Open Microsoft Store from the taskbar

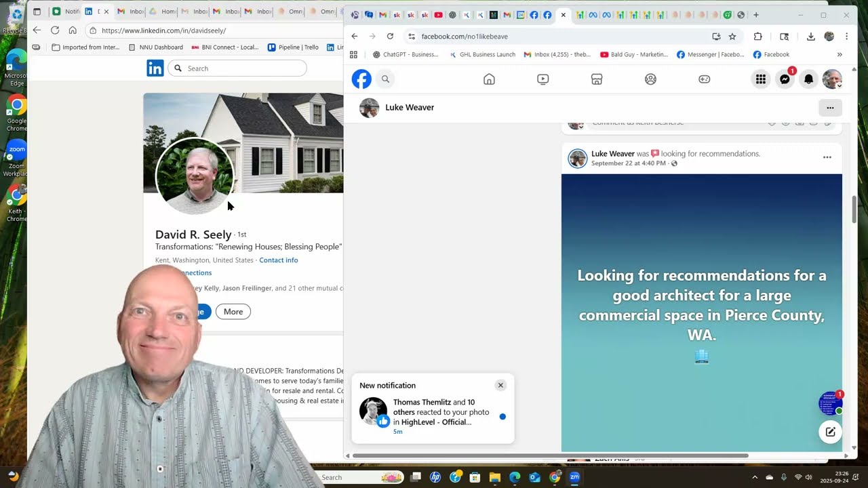click(x=475, y=477)
